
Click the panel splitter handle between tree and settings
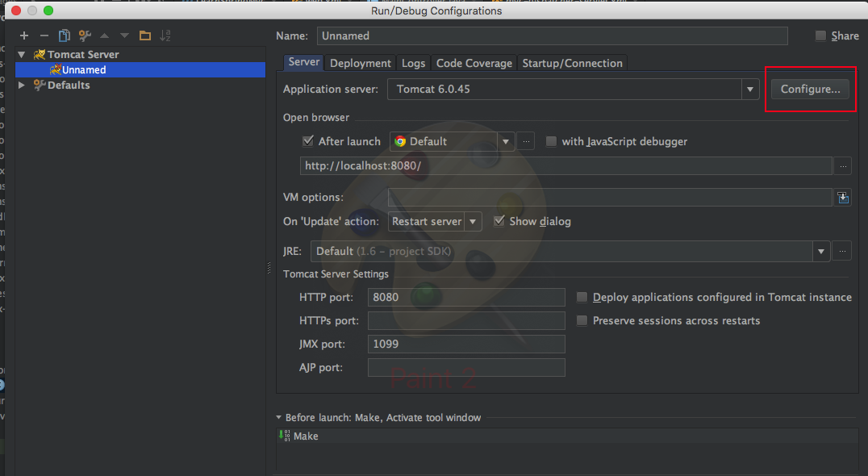coord(269,267)
